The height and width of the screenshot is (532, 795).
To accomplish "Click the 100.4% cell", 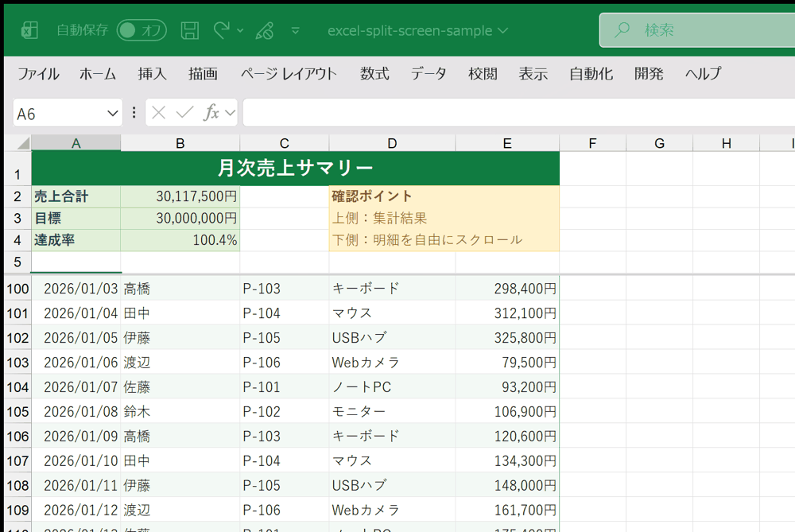I will [180, 240].
